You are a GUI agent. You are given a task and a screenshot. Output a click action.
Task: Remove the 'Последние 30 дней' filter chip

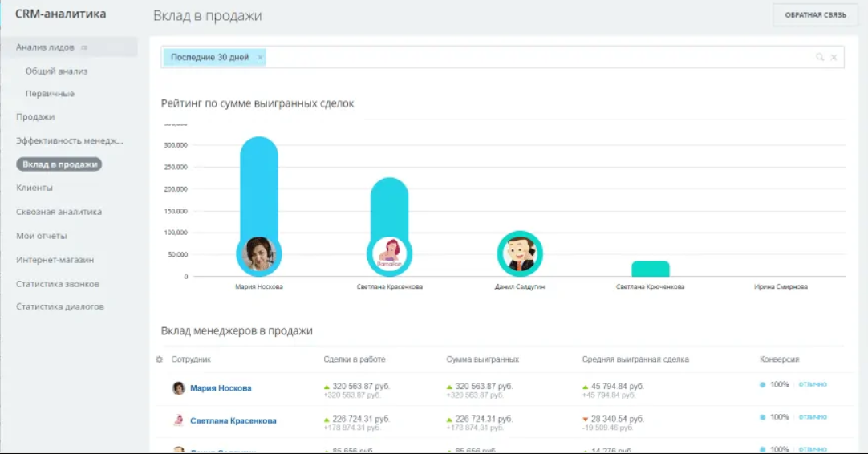click(260, 58)
